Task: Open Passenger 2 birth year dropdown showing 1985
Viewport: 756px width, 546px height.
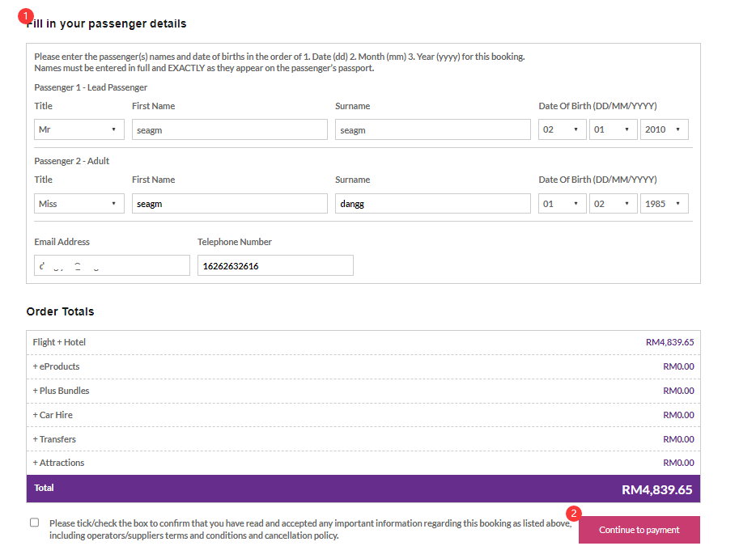Action: click(664, 203)
